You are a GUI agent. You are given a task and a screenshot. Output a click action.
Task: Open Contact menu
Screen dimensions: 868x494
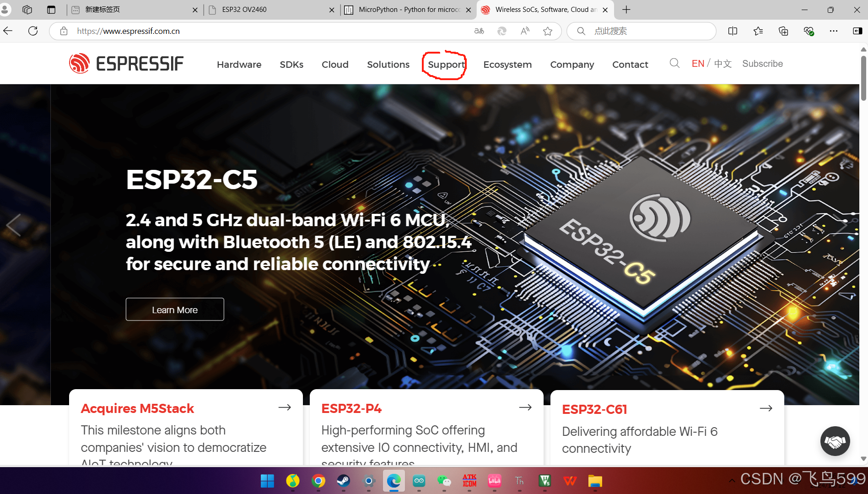[x=630, y=65]
